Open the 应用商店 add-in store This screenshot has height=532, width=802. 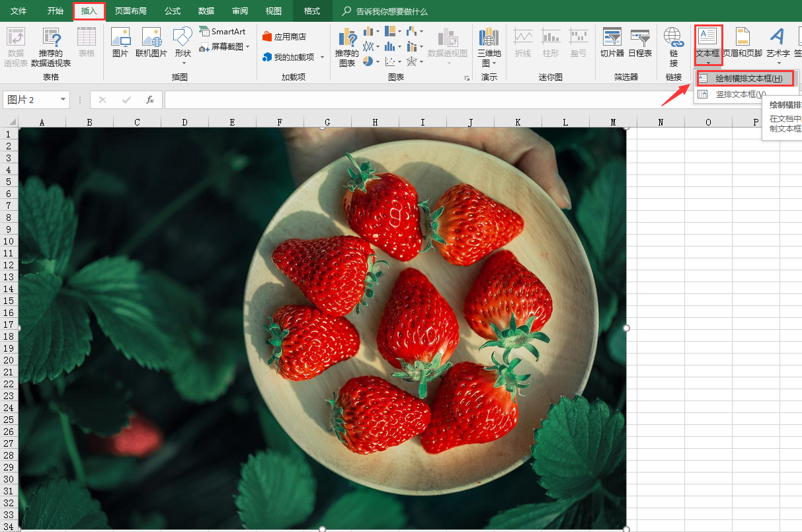pos(284,37)
